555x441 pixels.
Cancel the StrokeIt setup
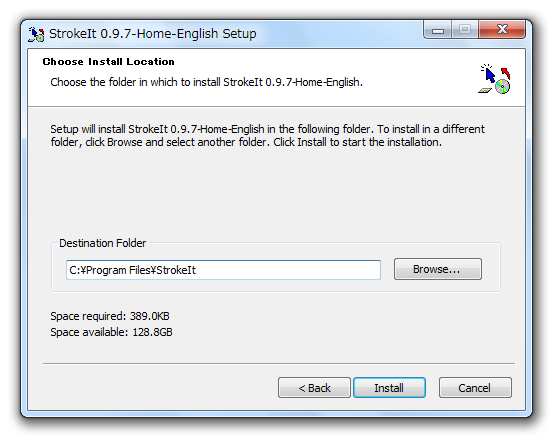(x=475, y=388)
